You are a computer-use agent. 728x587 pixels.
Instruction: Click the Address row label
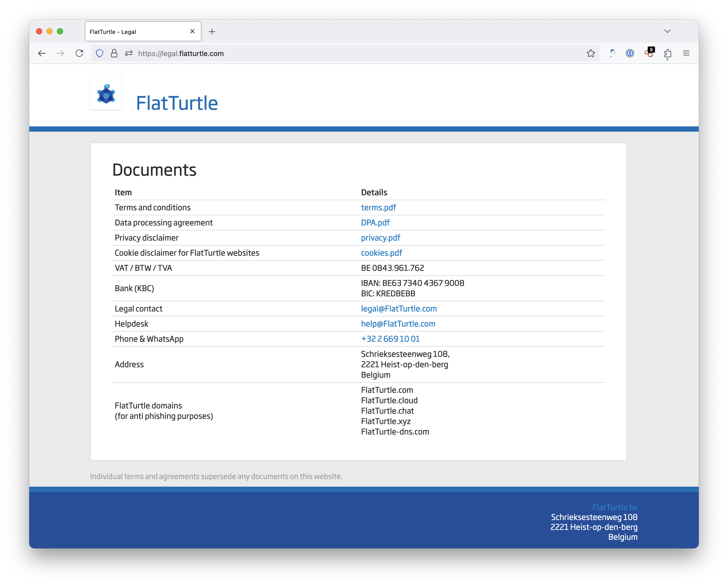point(129,364)
